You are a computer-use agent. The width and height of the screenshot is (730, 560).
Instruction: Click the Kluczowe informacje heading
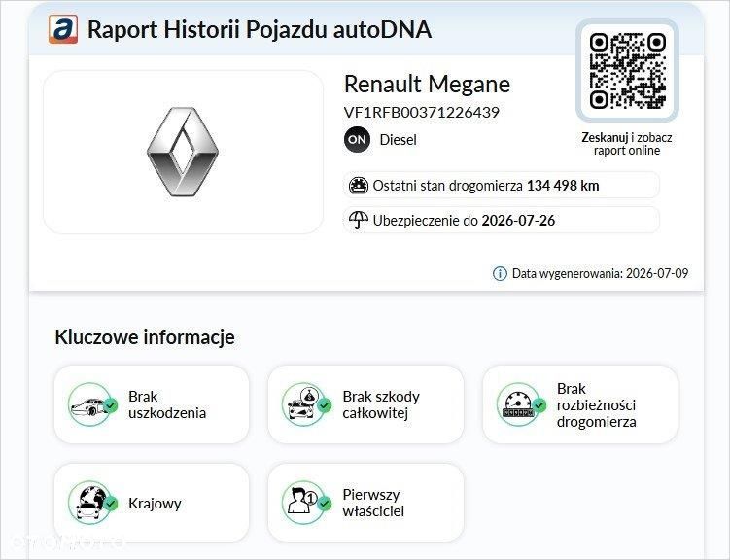click(x=145, y=337)
